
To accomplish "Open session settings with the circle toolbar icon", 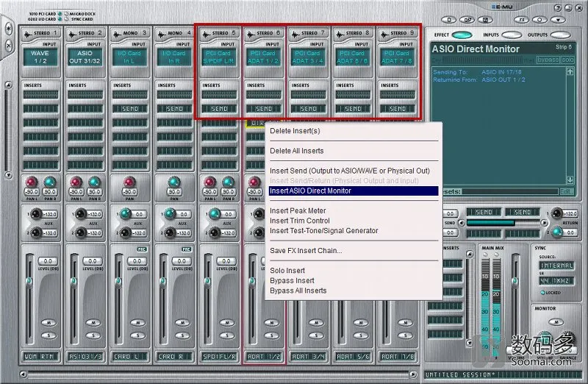I will [x=539, y=20].
